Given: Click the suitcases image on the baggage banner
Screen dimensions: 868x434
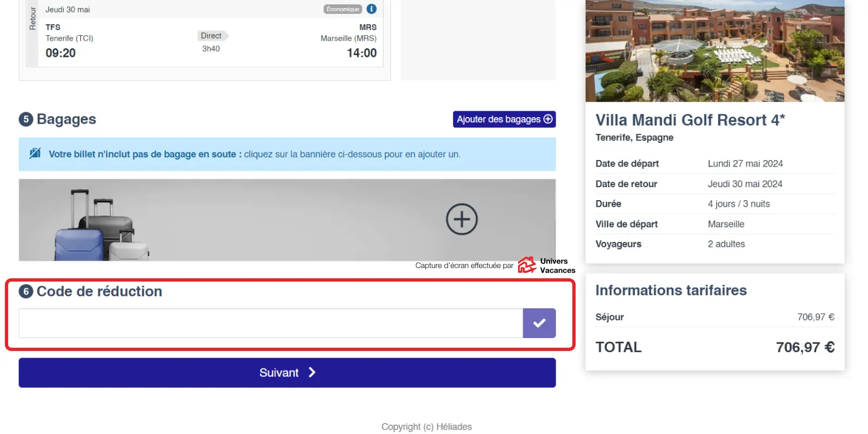Looking at the screenshot, I should click(101, 226).
